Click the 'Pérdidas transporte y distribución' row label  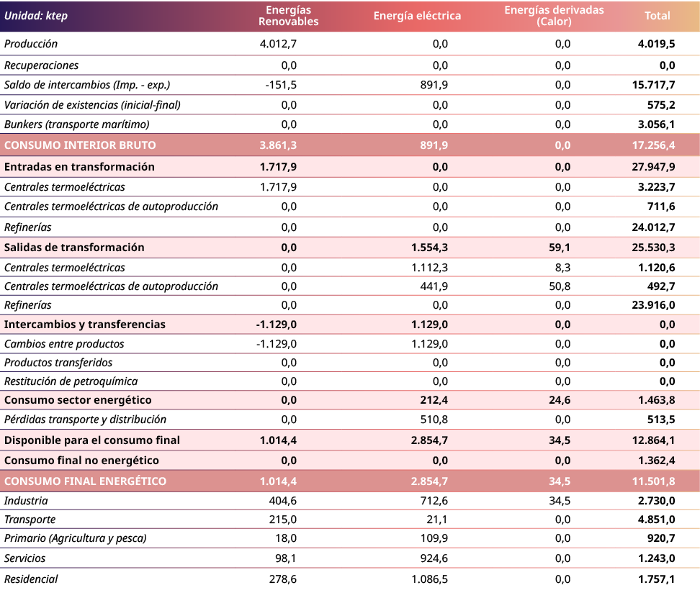pos(85,420)
